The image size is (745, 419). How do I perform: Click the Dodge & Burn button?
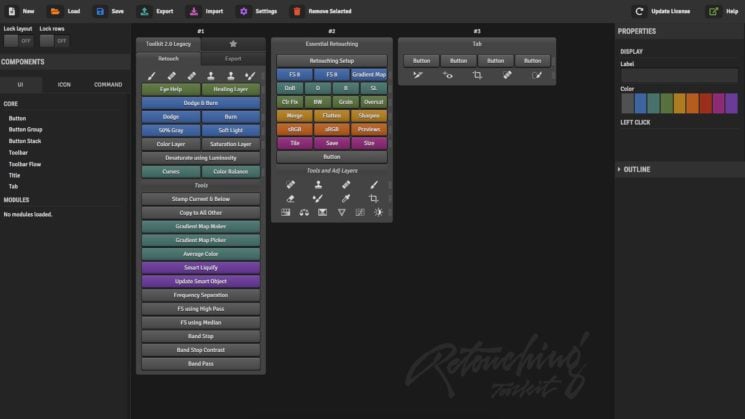point(201,103)
